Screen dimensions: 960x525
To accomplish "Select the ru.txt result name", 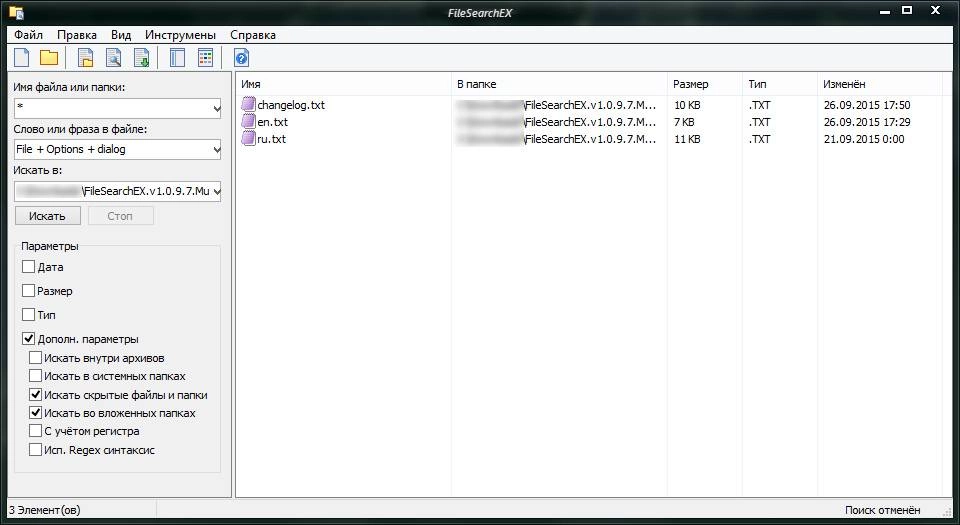I will [271, 139].
